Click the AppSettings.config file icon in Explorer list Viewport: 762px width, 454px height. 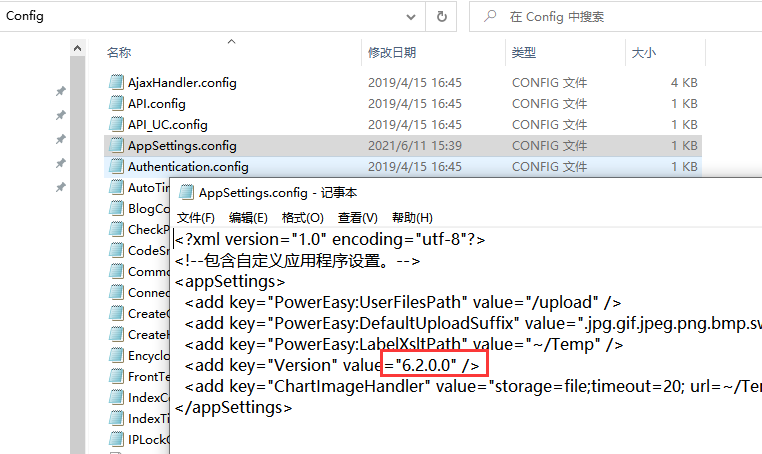click(116, 145)
